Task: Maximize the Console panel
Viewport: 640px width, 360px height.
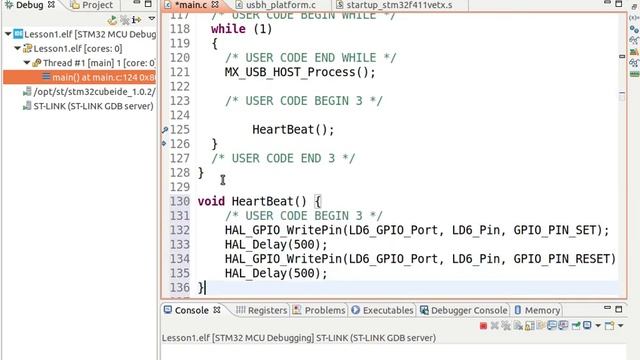Action: (x=619, y=309)
